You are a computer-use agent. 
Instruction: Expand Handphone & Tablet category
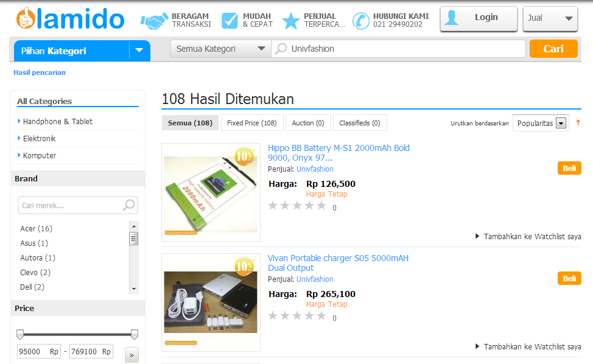tap(57, 121)
